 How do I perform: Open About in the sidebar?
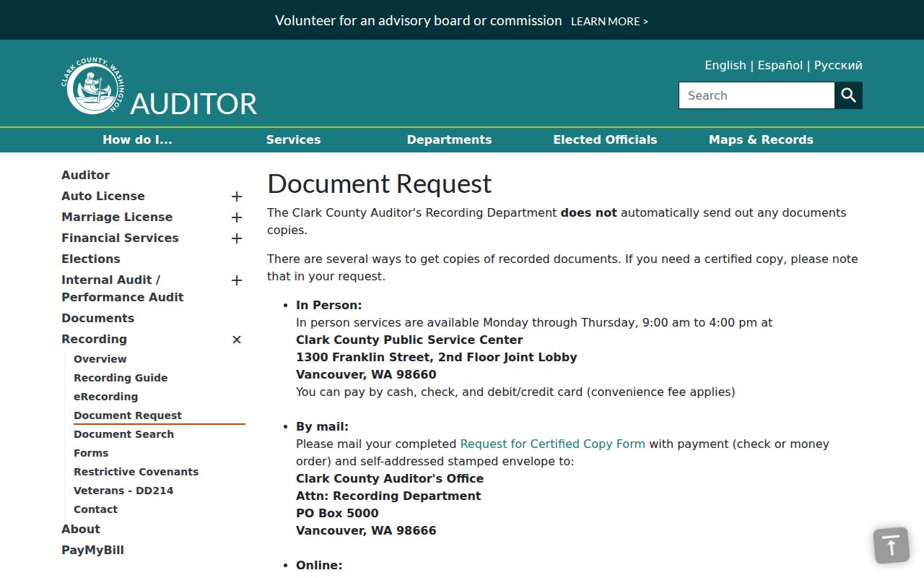click(x=81, y=529)
